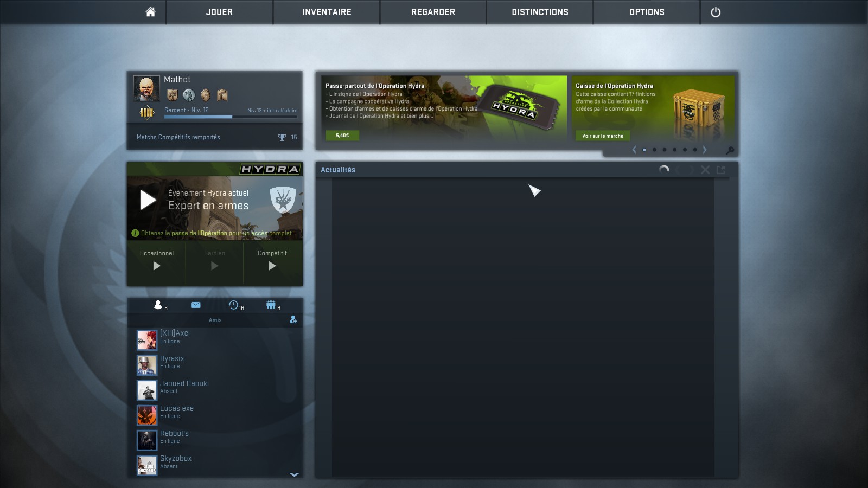Go to next store carousel page
Screen dimensions: 868x488
click(705, 150)
